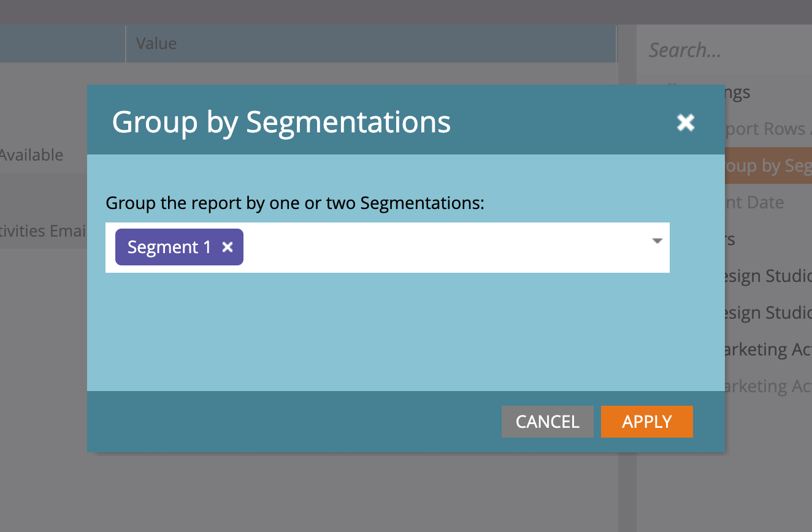Select the Report Rows option

(768, 129)
